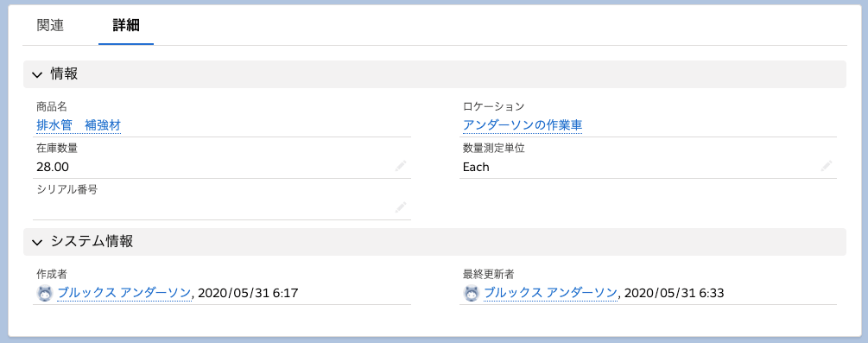Click the empty シリアル番号 field
This screenshot has width=868, height=343.
(x=221, y=208)
